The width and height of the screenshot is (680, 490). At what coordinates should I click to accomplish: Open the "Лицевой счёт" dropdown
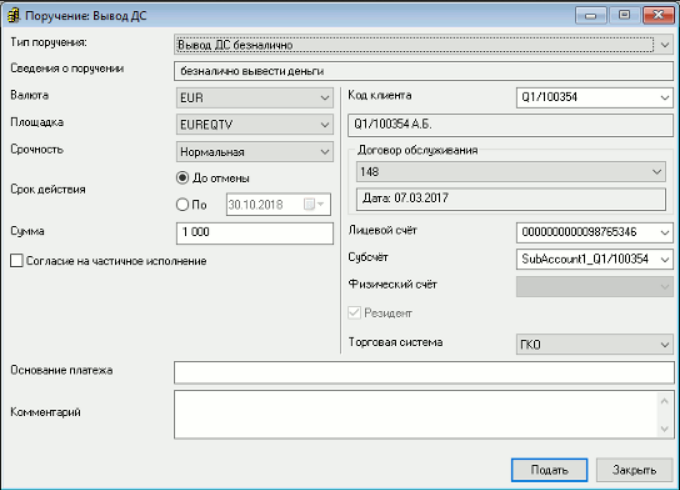point(666,233)
